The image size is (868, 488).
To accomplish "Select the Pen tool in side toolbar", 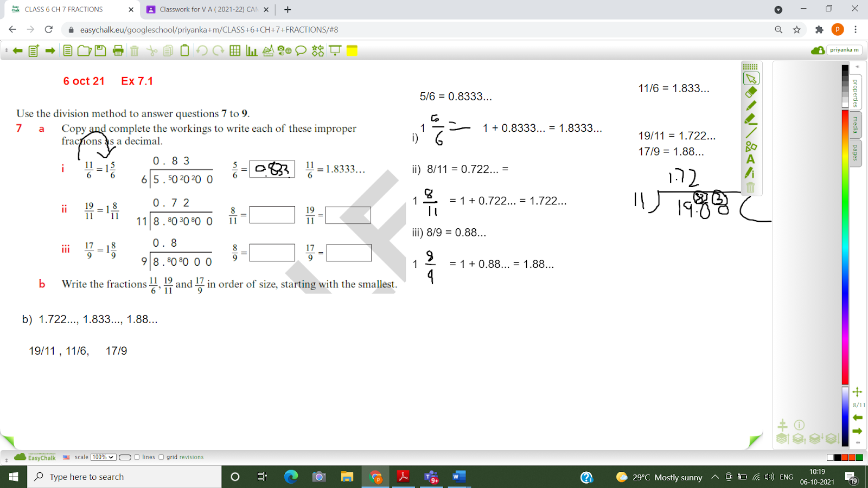I will (751, 106).
